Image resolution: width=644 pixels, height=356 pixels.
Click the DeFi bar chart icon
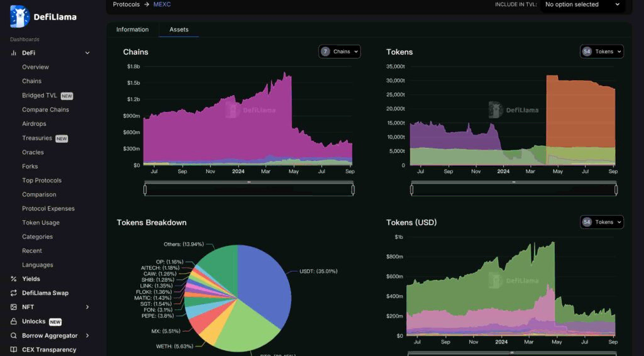click(x=14, y=53)
